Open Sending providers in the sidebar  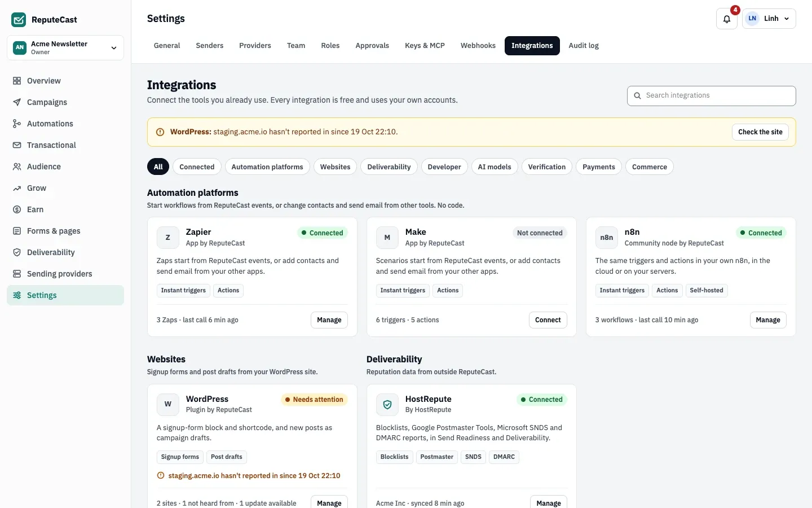pos(65,274)
